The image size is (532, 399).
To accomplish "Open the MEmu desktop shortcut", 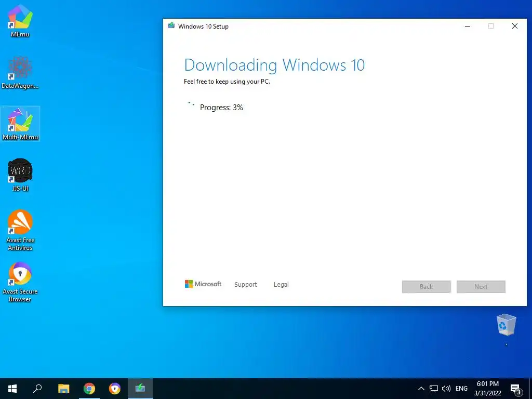I will coord(20,21).
